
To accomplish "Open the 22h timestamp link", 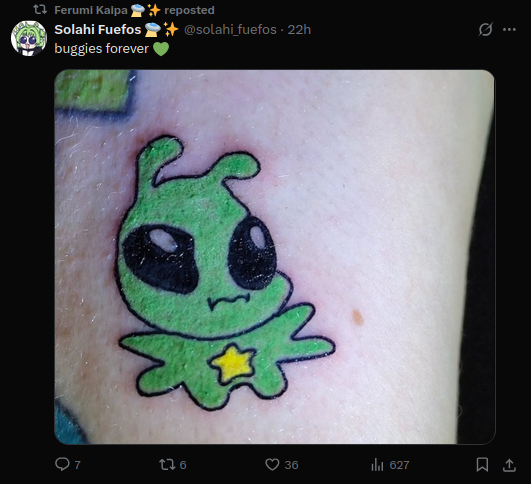I will 299,29.
